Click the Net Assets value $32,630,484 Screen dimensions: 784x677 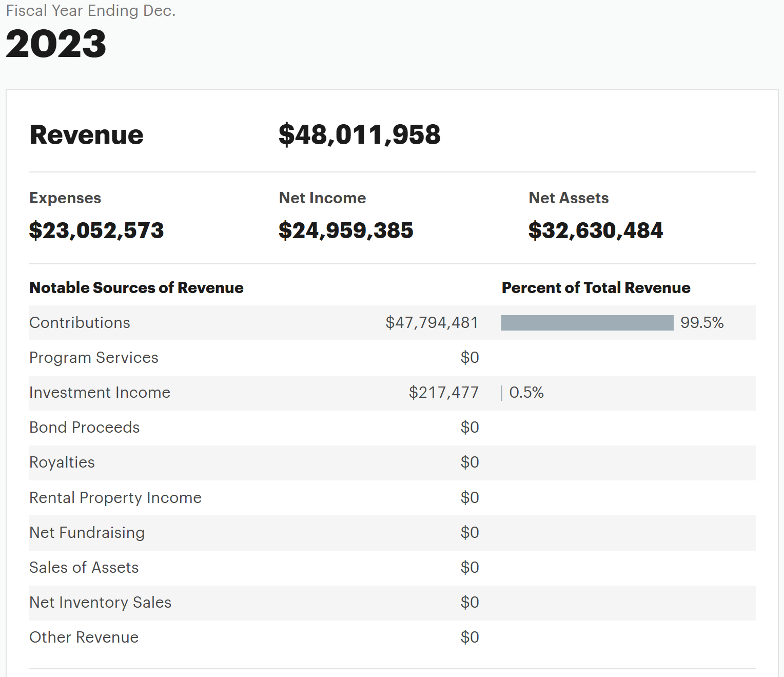pyautogui.click(x=596, y=230)
